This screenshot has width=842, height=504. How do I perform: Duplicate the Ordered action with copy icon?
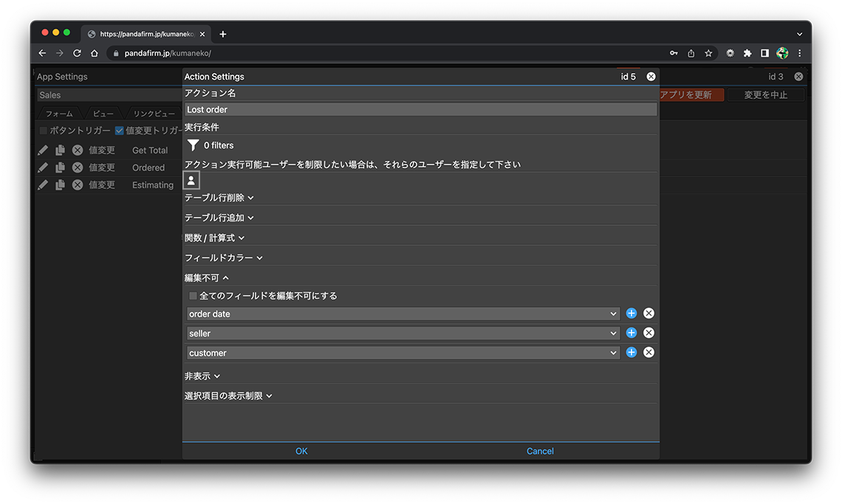point(60,168)
